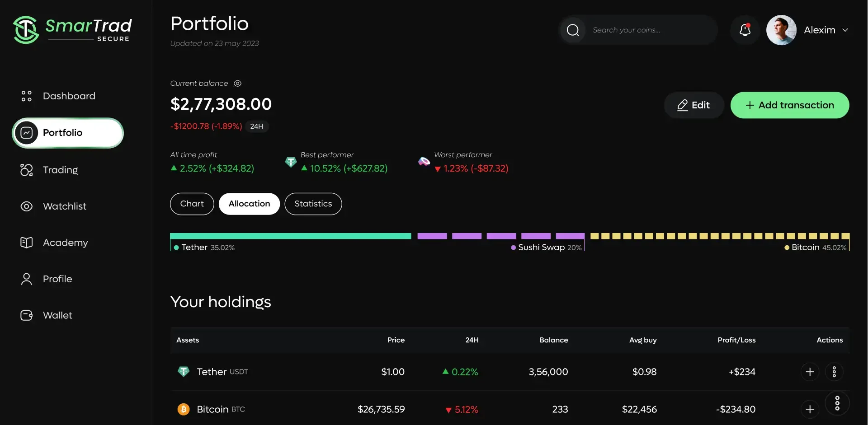
Task: Sort holdings by Price column
Action: coord(396,340)
